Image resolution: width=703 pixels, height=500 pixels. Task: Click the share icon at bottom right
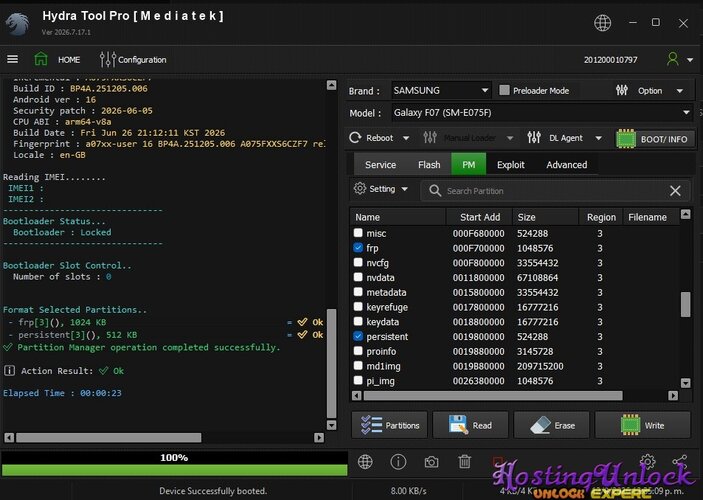[680, 461]
